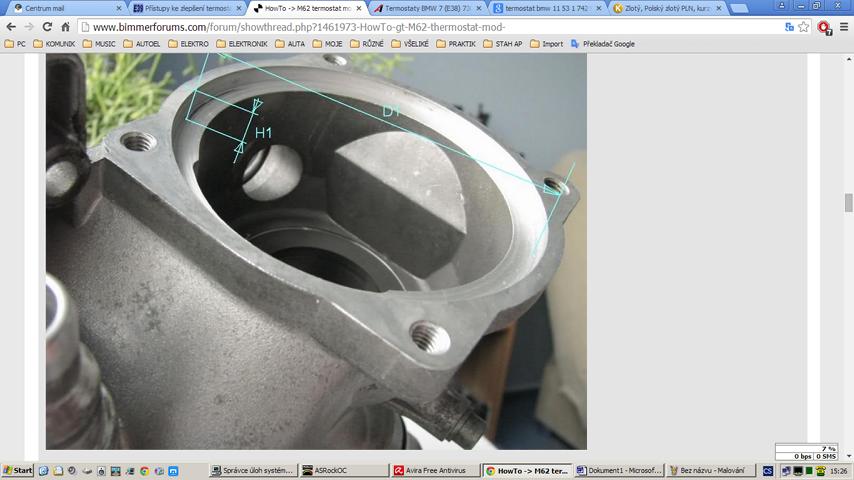Click the network computers tray icon

[x=786, y=471]
